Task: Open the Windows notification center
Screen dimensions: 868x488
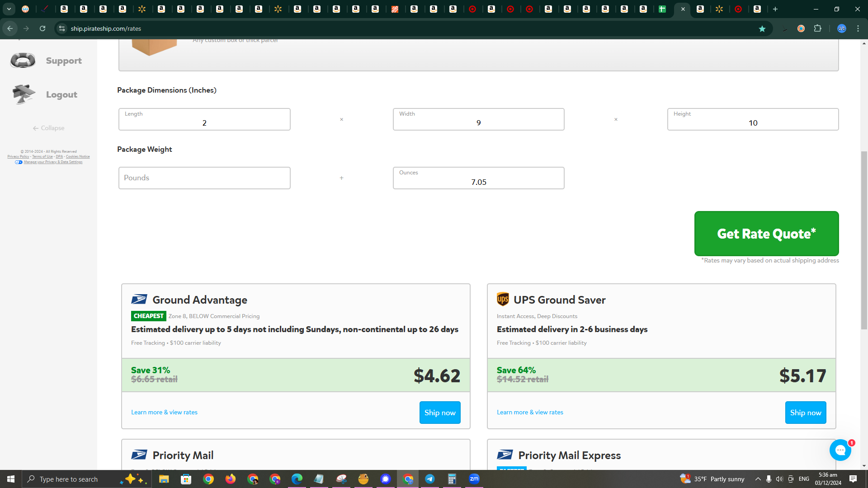Action: 853,479
